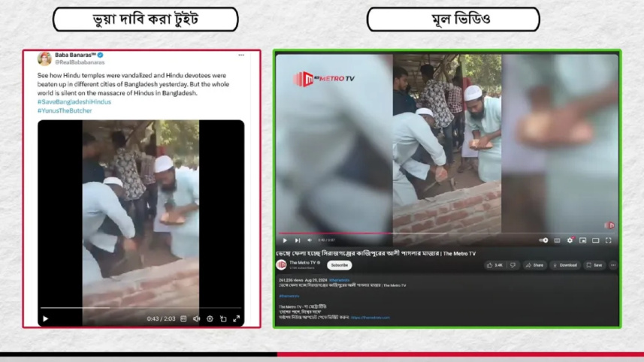Skip to next video in YouTube player
Image resolution: width=644 pixels, height=362 pixels.
click(x=298, y=240)
